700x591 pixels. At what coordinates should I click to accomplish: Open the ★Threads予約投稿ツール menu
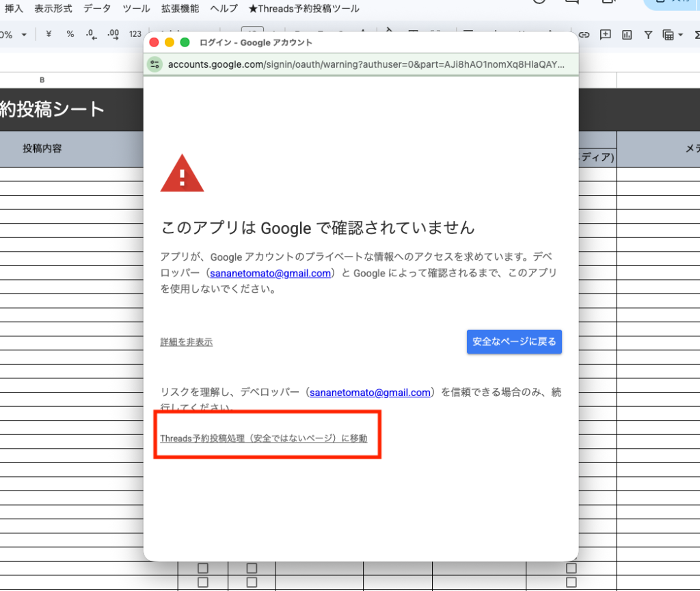pos(304,9)
